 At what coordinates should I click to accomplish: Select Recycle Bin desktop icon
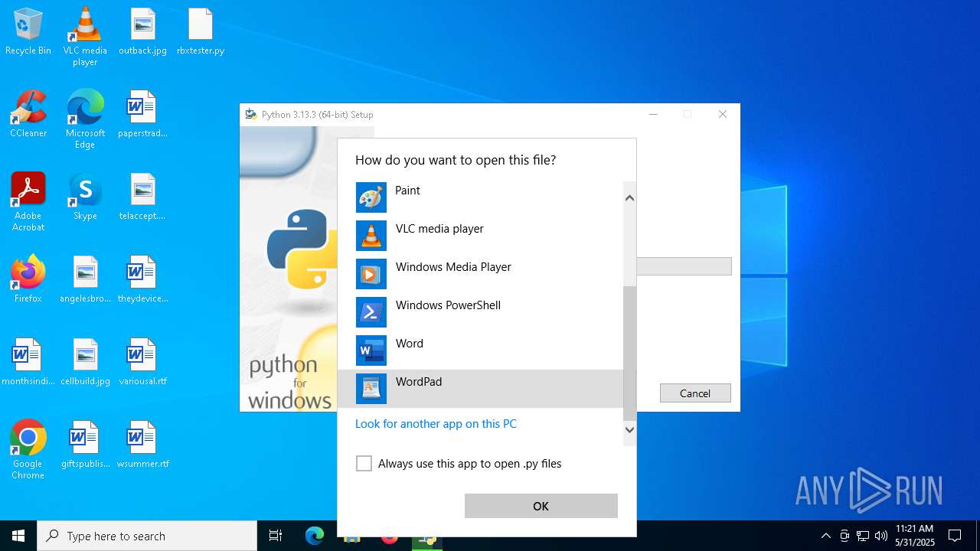click(x=28, y=32)
